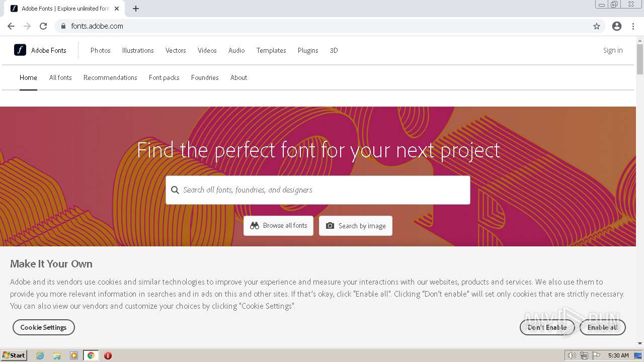Open the Chrome three-dot menu
The image size is (644, 362).
pos(633,26)
